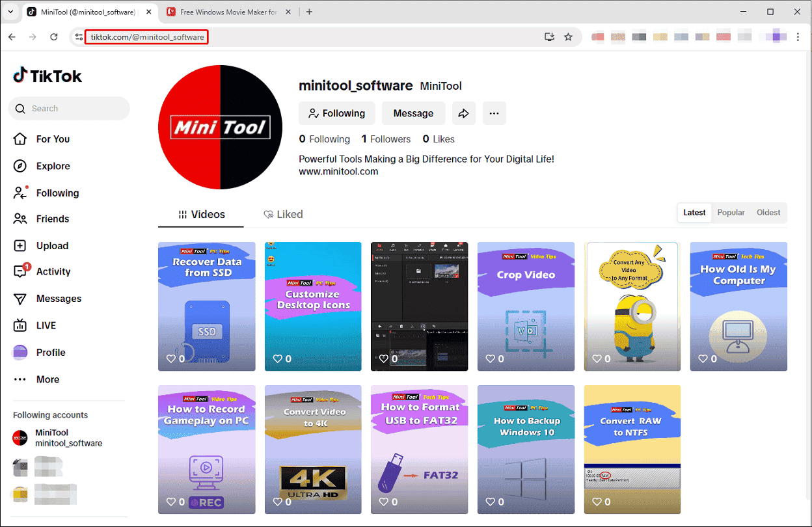This screenshot has width=812, height=527.
Task: View the 0 Following count
Action: coord(325,139)
